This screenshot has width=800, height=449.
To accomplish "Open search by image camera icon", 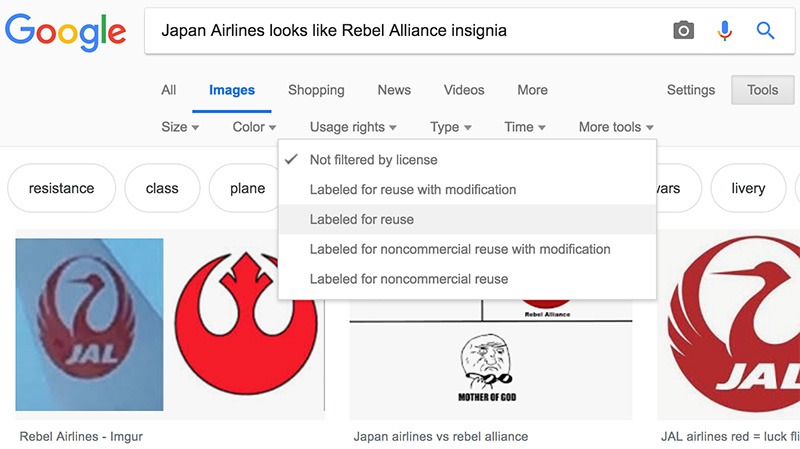I will point(683,31).
